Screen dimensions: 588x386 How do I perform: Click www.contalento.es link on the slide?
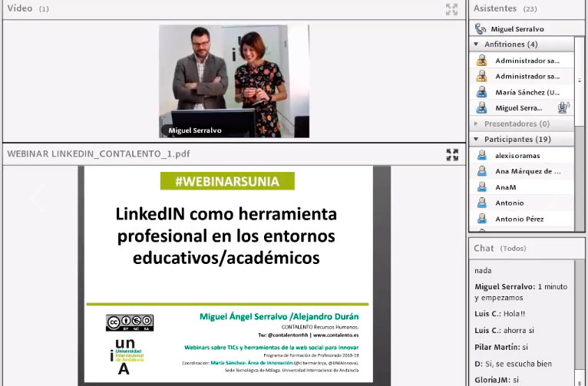click(335, 335)
